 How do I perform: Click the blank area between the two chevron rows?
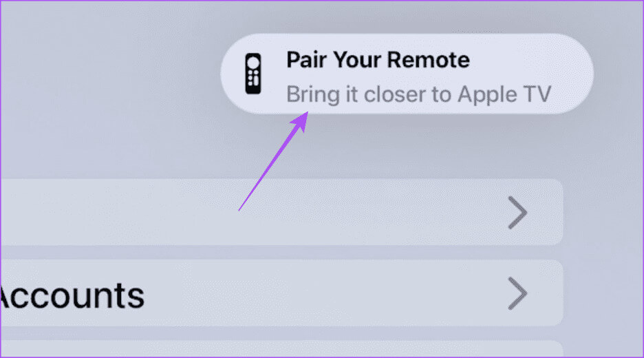281,253
